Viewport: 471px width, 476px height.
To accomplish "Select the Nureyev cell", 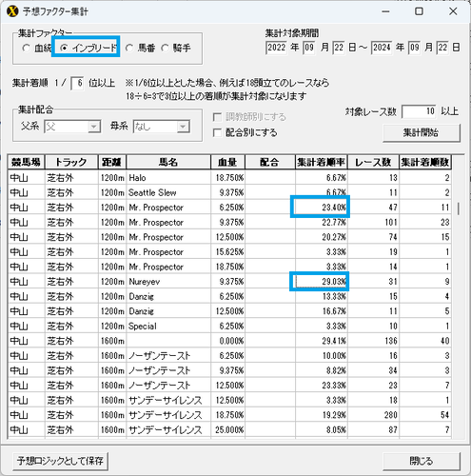I will 168,282.
